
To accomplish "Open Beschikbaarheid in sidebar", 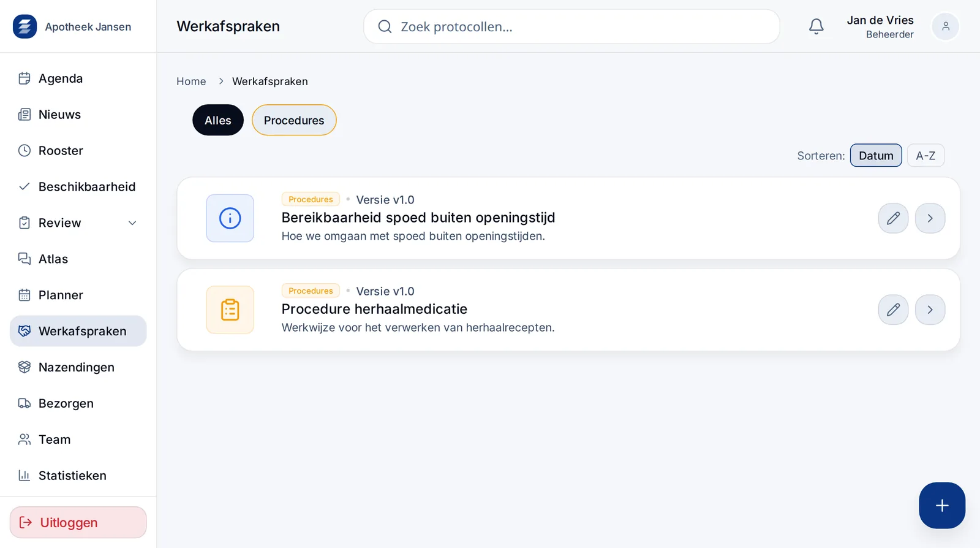I will pyautogui.click(x=78, y=187).
